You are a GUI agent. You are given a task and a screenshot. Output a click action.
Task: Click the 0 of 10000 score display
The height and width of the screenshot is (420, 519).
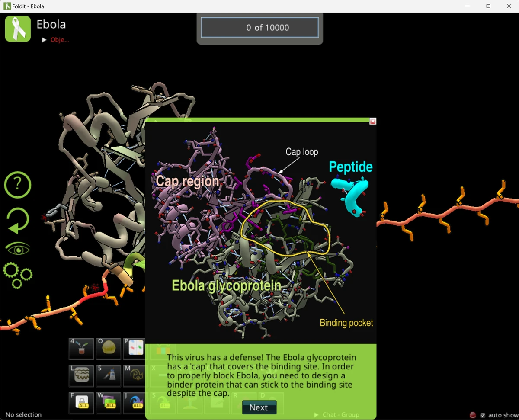tap(259, 27)
